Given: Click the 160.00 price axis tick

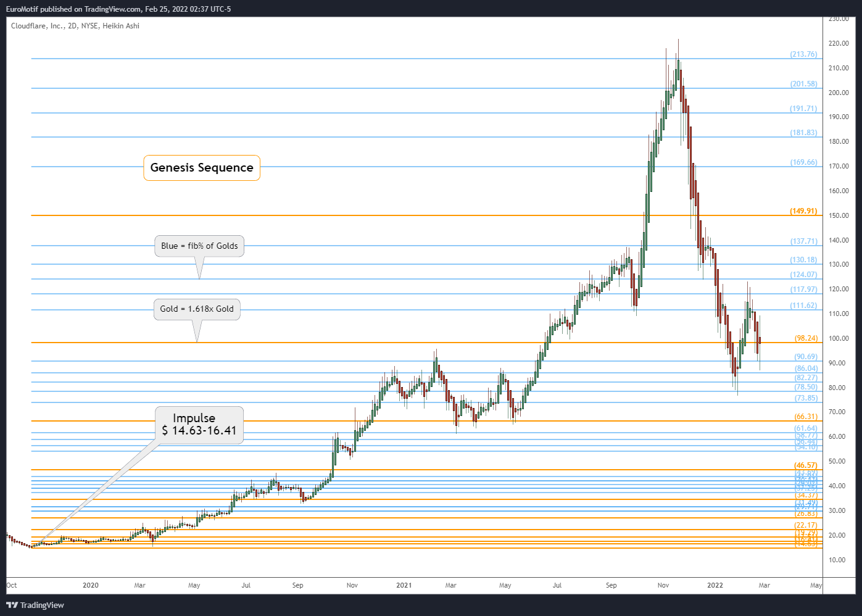Looking at the screenshot, I should pyautogui.click(x=839, y=191).
